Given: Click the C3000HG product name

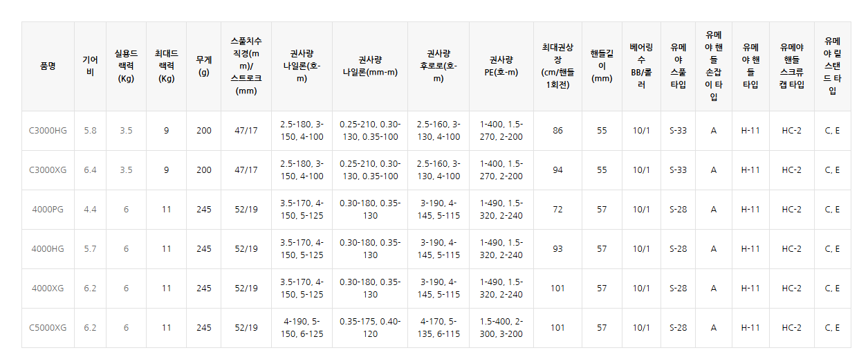Looking at the screenshot, I should click(x=48, y=131).
